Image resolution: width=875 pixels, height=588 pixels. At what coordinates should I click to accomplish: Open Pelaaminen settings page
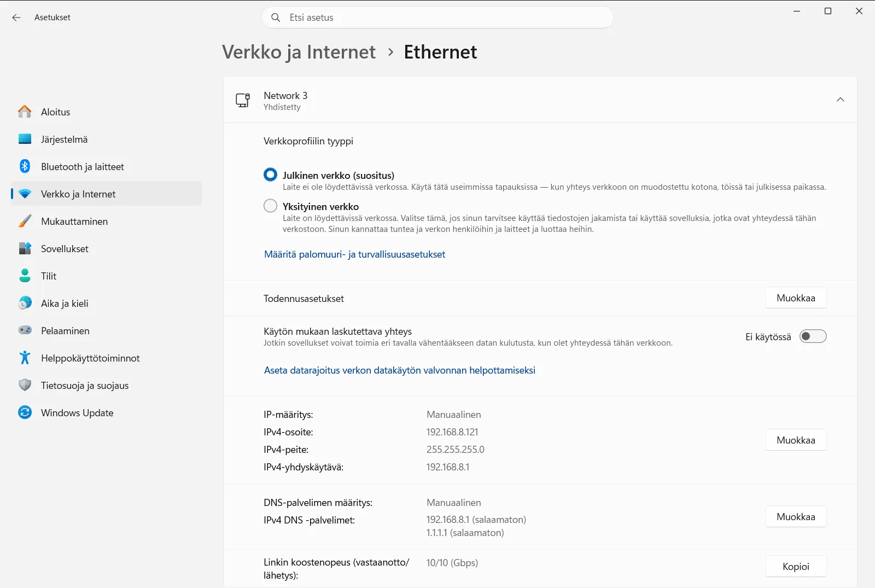[x=106, y=330]
